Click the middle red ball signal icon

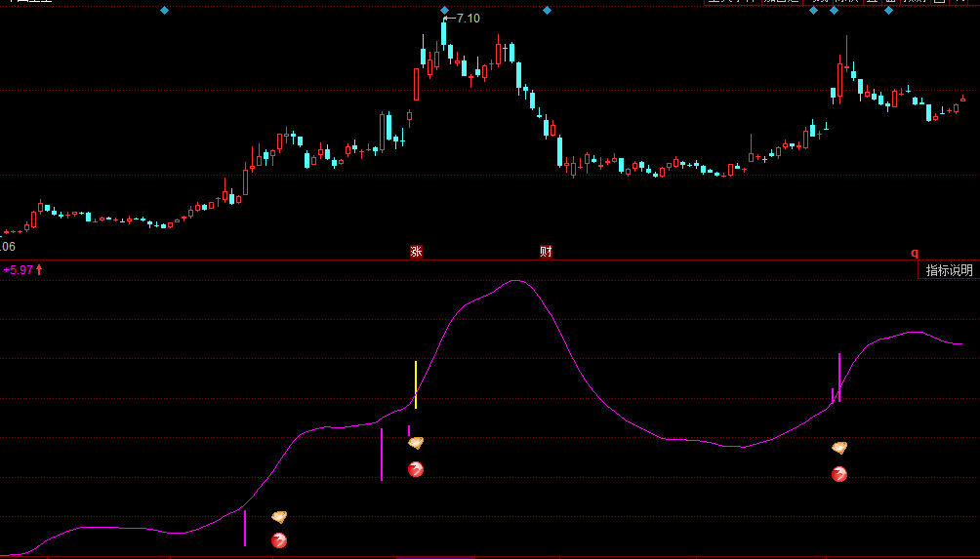pyautogui.click(x=416, y=469)
